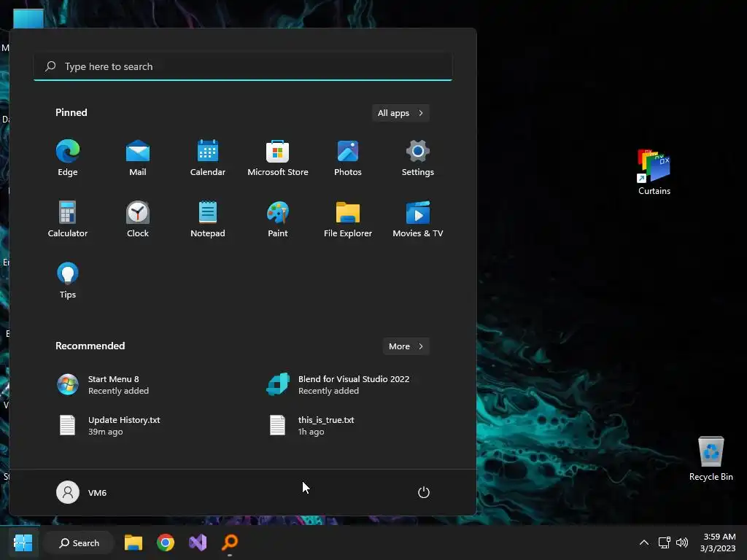Launch the Photos app
The width and height of the screenshot is (747, 560).
coord(348,158)
